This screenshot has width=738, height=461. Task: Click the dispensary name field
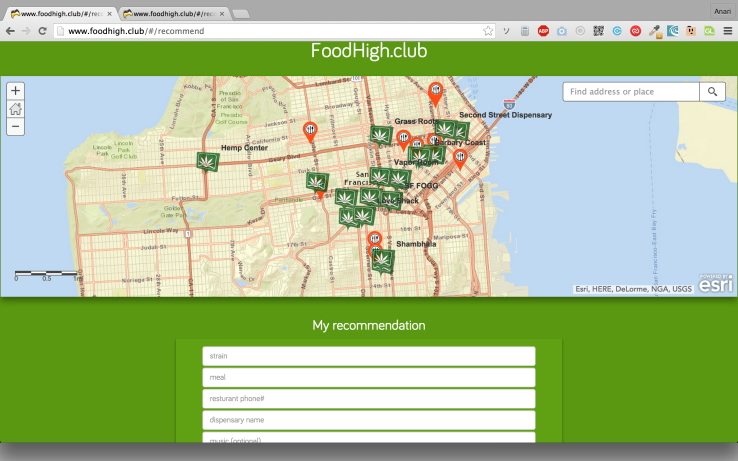pos(369,420)
